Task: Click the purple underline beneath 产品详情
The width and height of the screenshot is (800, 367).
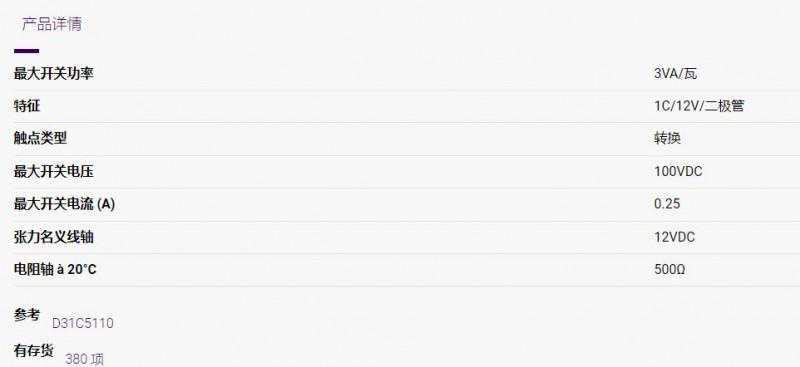Action: coord(27,51)
